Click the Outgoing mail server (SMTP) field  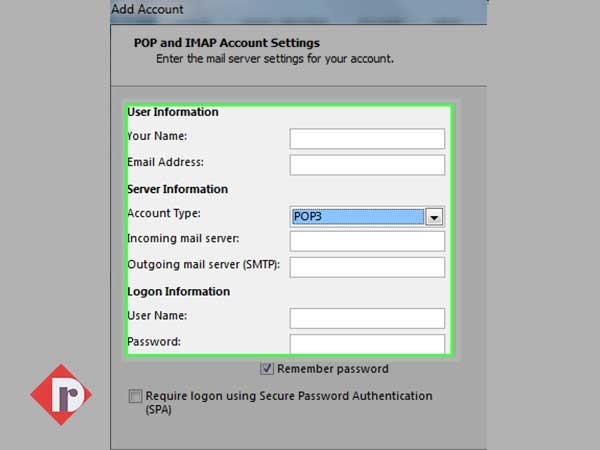pos(367,267)
